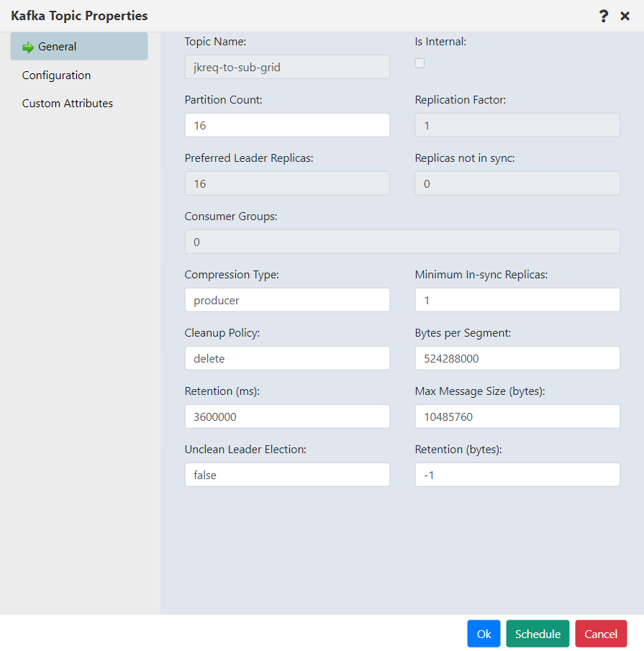The image size is (644, 651).
Task: Cancel the topic properties dialog
Action: (601, 634)
